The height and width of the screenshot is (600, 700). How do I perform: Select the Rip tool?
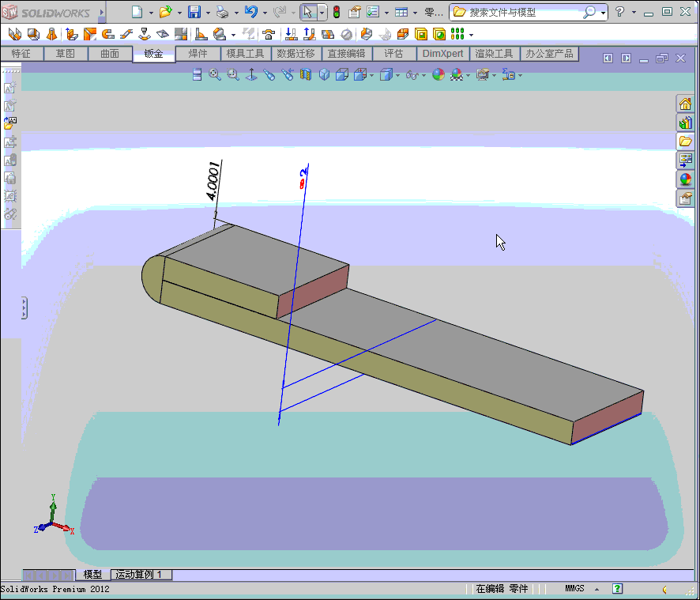tap(366, 34)
